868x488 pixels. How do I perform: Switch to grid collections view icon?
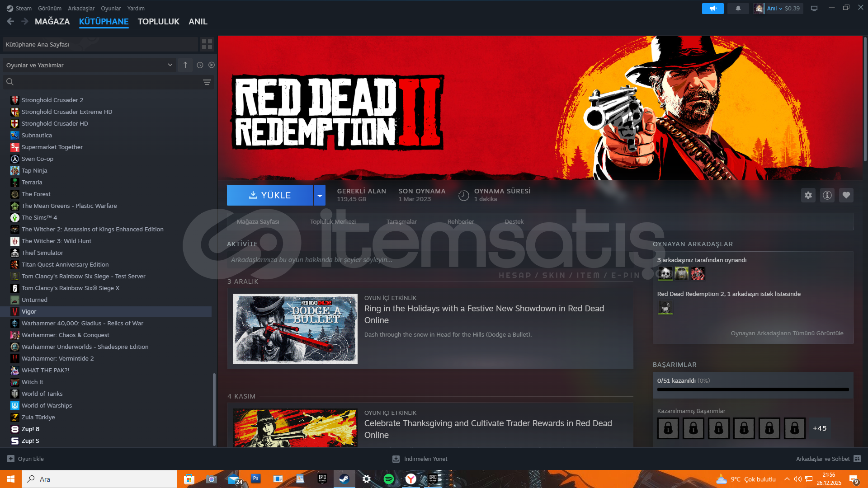[x=207, y=44]
